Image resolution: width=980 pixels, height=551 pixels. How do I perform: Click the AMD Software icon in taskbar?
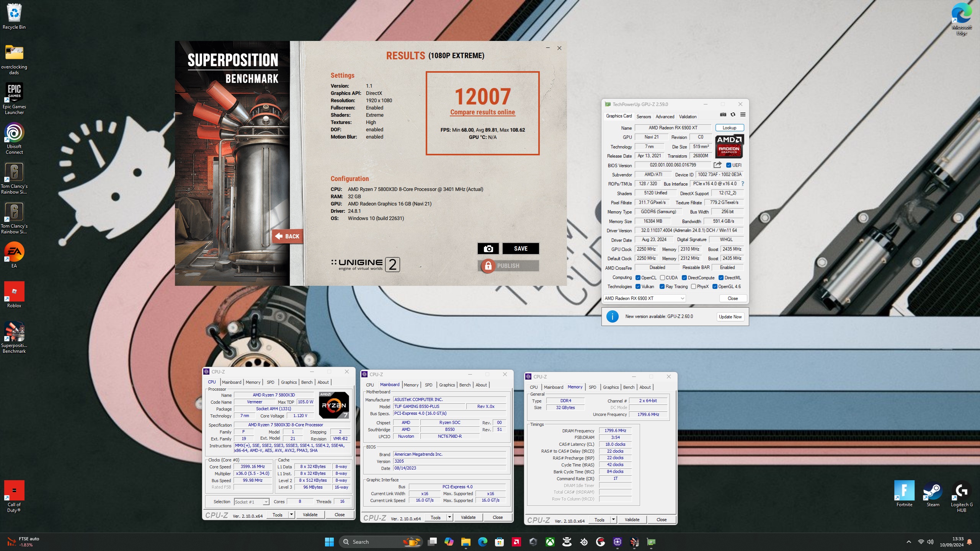(x=516, y=542)
